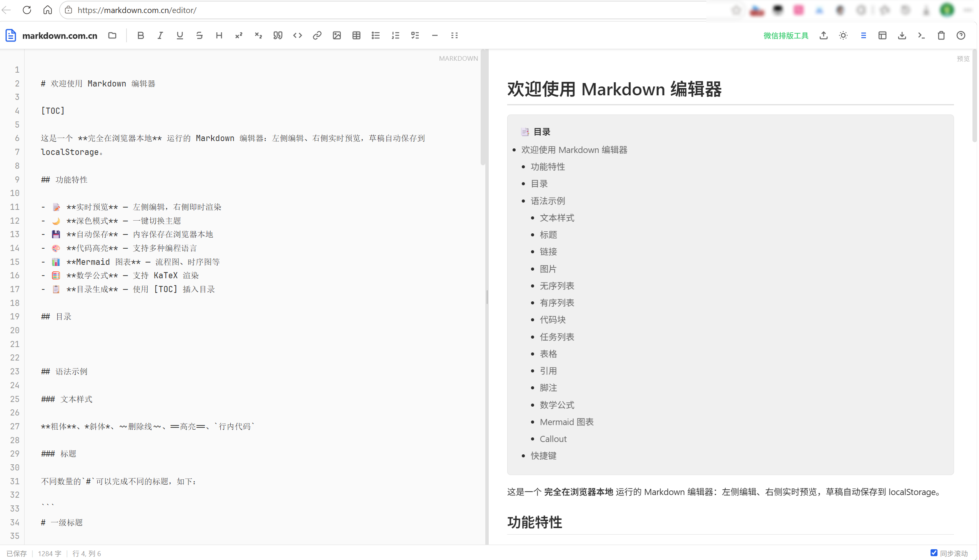
Task: Open 微信排版工具 link
Action: pyautogui.click(x=786, y=36)
